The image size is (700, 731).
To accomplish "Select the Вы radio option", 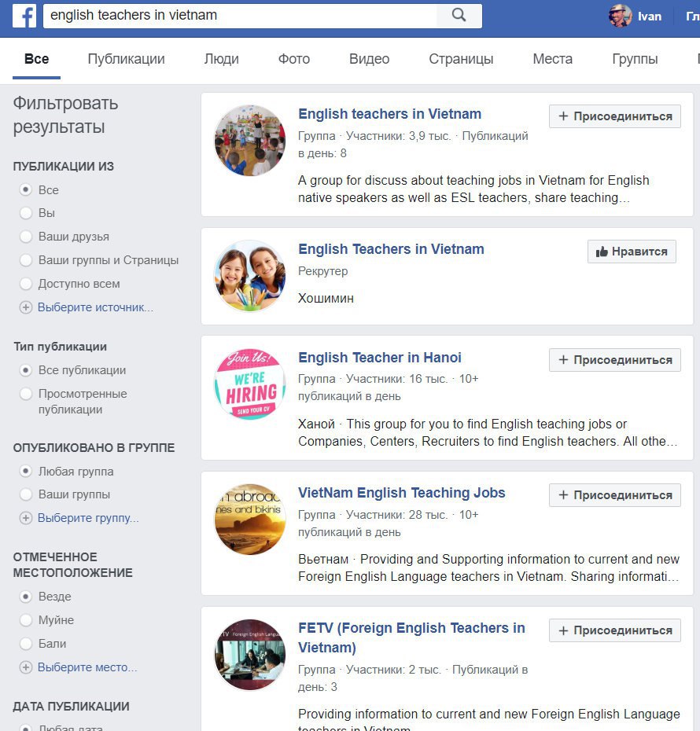I will pyautogui.click(x=26, y=213).
